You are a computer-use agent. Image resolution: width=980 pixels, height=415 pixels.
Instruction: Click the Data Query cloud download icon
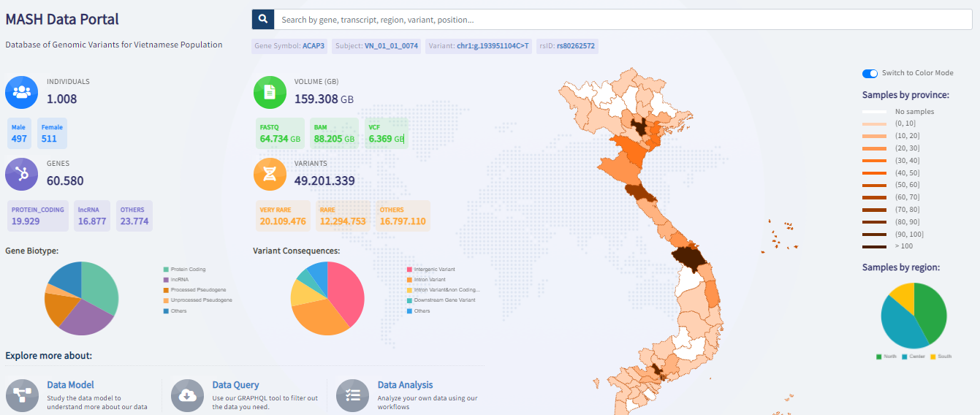point(187,395)
